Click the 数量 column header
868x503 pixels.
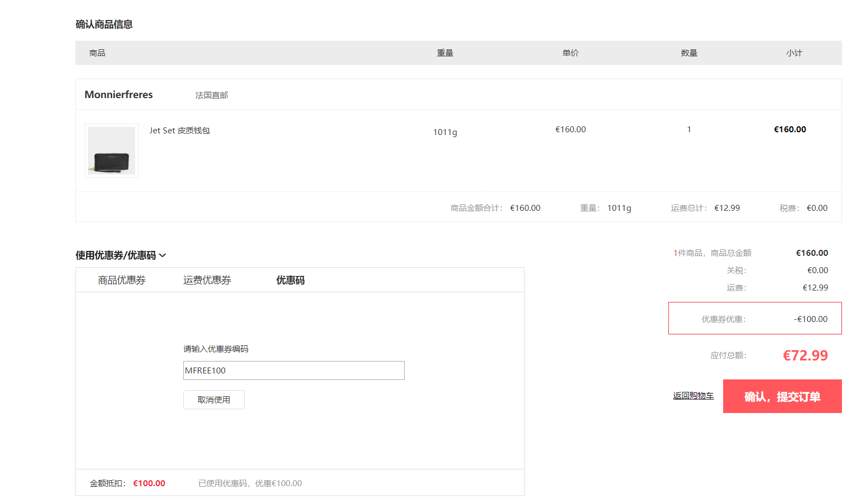(689, 53)
